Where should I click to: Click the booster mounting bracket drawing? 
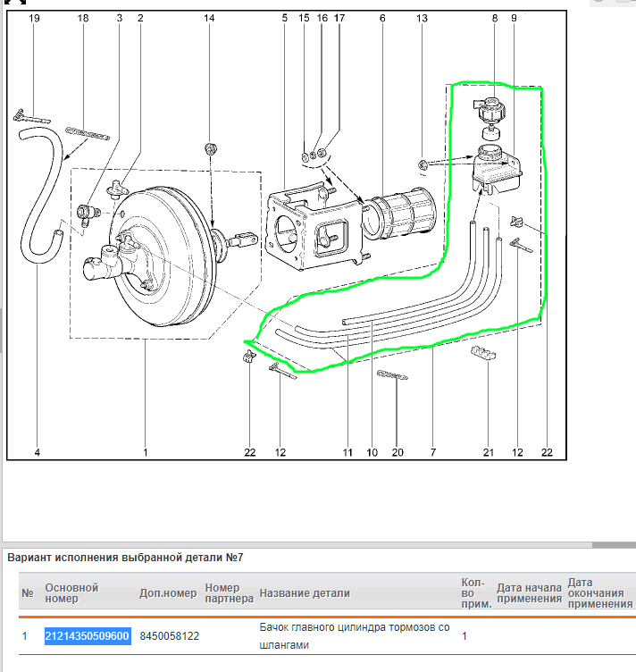314,228
